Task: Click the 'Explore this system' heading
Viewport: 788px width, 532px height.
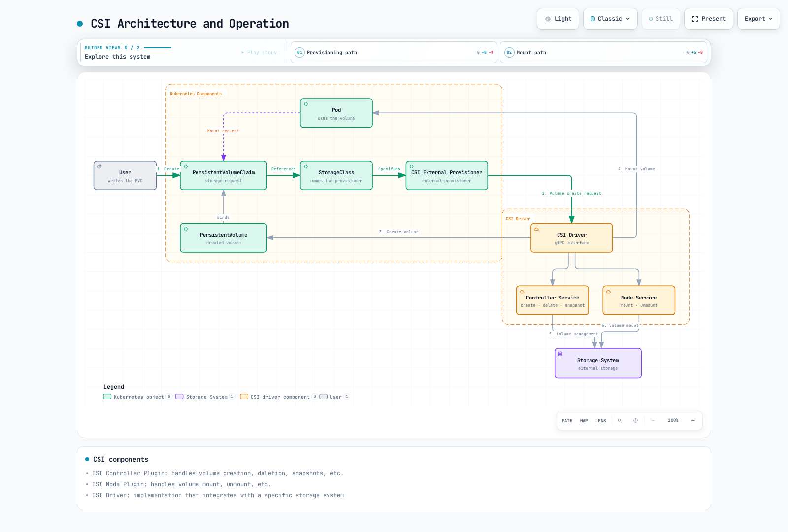Action: [117, 57]
